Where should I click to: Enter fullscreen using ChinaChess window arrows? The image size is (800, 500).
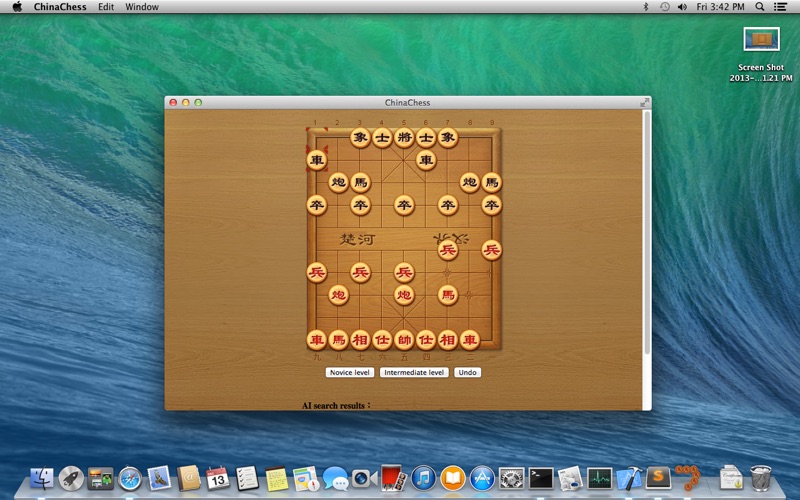click(644, 103)
